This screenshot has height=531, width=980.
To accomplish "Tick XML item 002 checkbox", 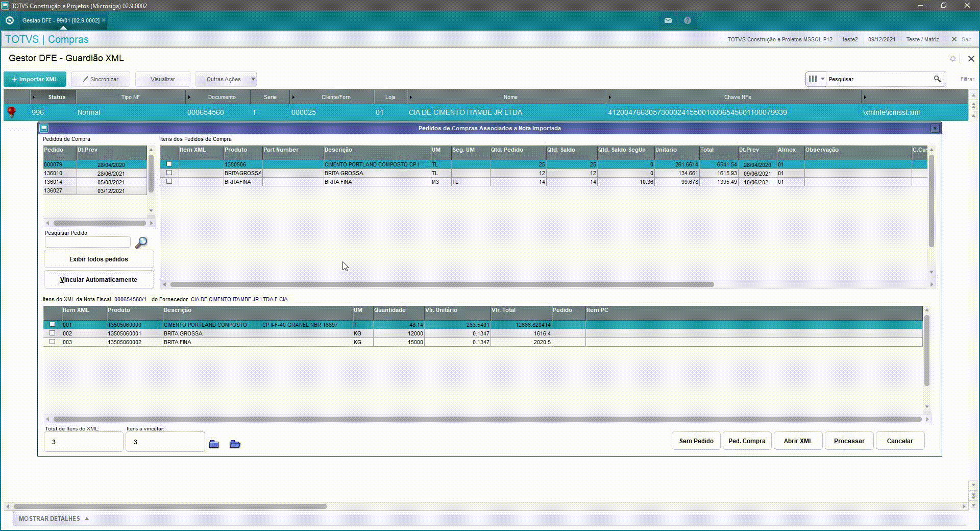I will pyautogui.click(x=52, y=333).
